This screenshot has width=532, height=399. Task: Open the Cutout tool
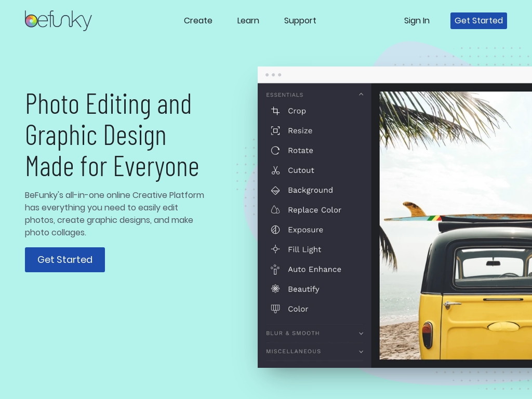click(301, 170)
